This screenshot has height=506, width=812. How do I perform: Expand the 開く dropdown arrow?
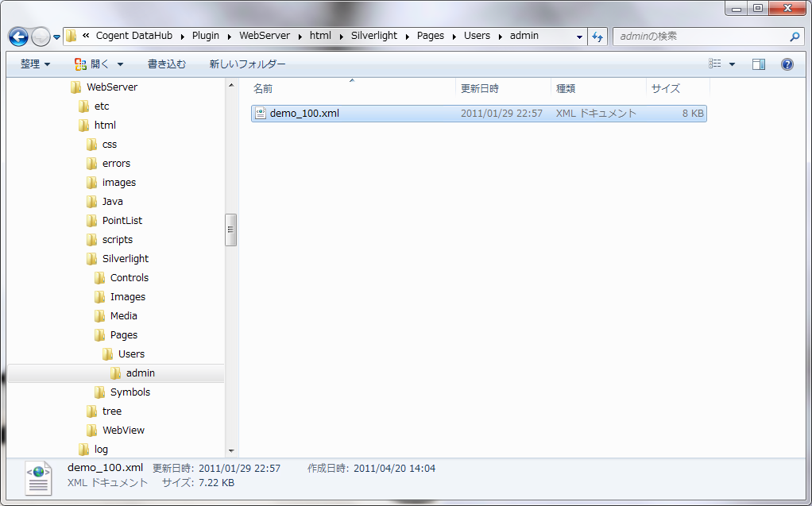point(120,64)
